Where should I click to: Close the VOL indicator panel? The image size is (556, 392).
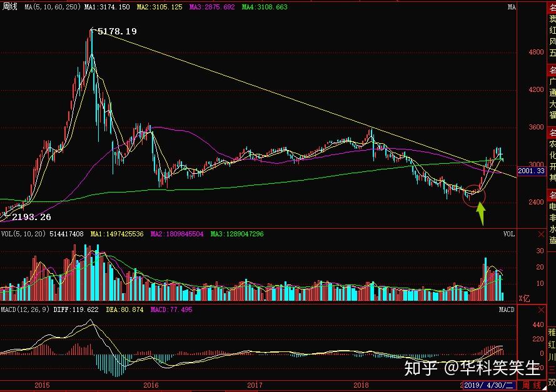540,234
